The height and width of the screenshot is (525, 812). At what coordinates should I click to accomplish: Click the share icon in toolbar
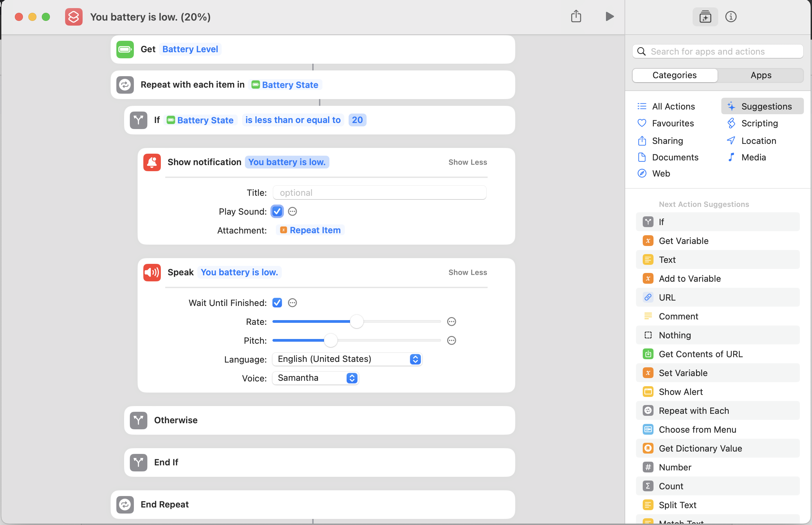pos(576,17)
